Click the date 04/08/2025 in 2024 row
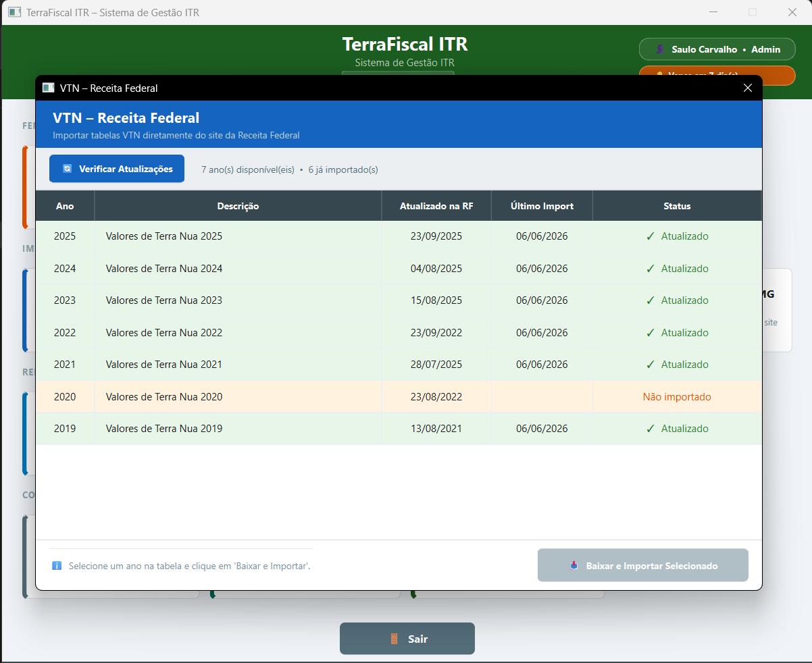Image resolution: width=812 pixels, height=663 pixels. click(436, 269)
